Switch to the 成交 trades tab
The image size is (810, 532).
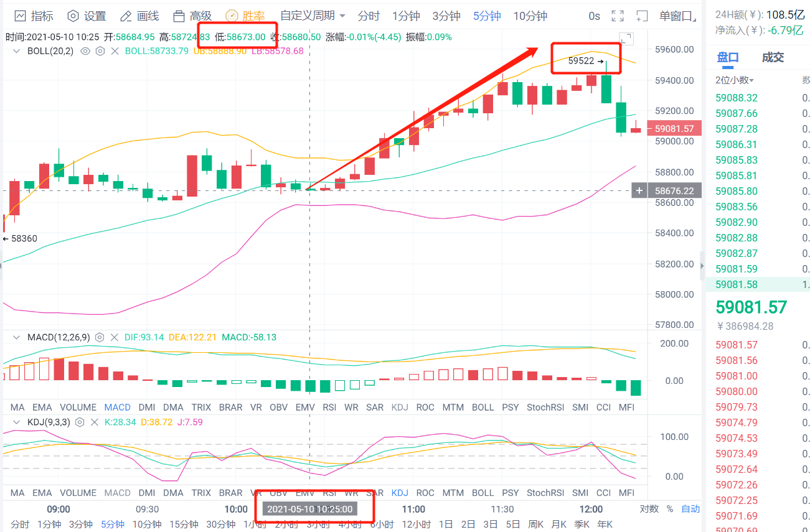[773, 58]
